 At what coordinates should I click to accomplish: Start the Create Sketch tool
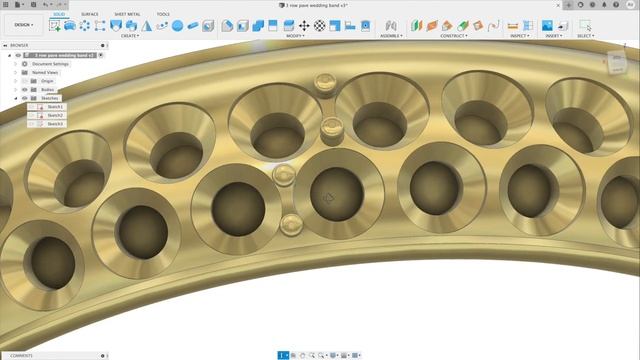[x=54, y=26]
